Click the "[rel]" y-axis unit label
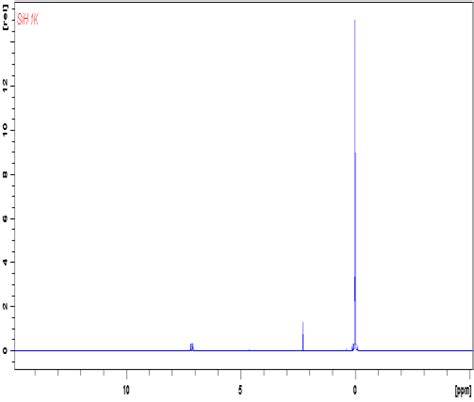474x402 pixels. pos(5,18)
